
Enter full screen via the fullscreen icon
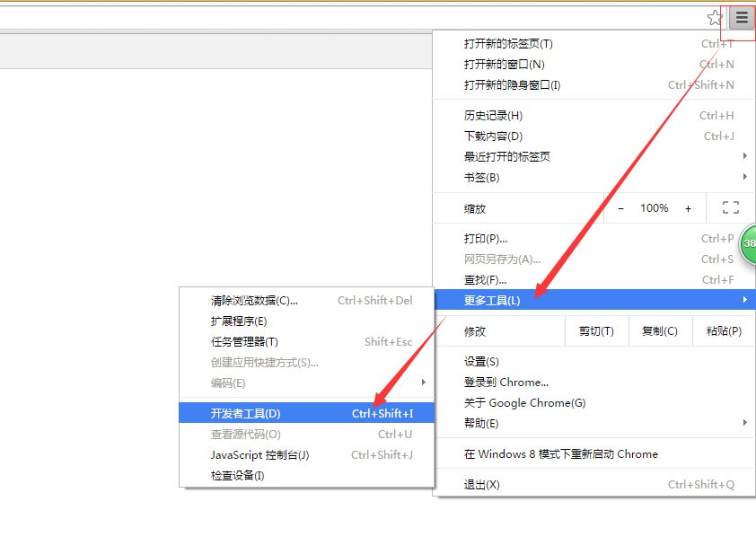pyautogui.click(x=730, y=207)
